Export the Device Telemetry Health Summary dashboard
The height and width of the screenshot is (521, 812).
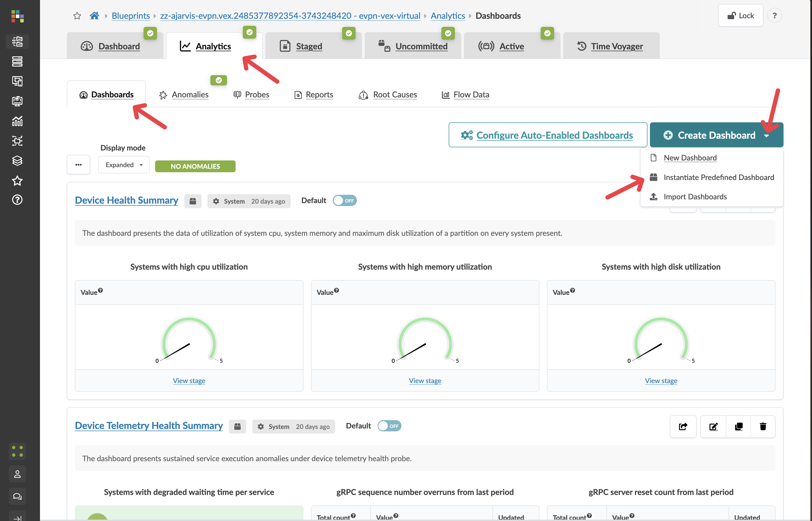pyautogui.click(x=683, y=427)
